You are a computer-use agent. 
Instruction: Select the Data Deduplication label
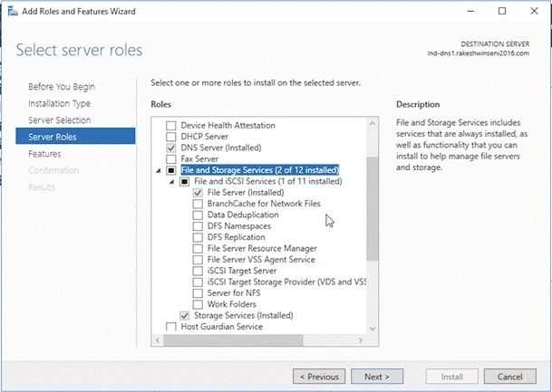243,215
